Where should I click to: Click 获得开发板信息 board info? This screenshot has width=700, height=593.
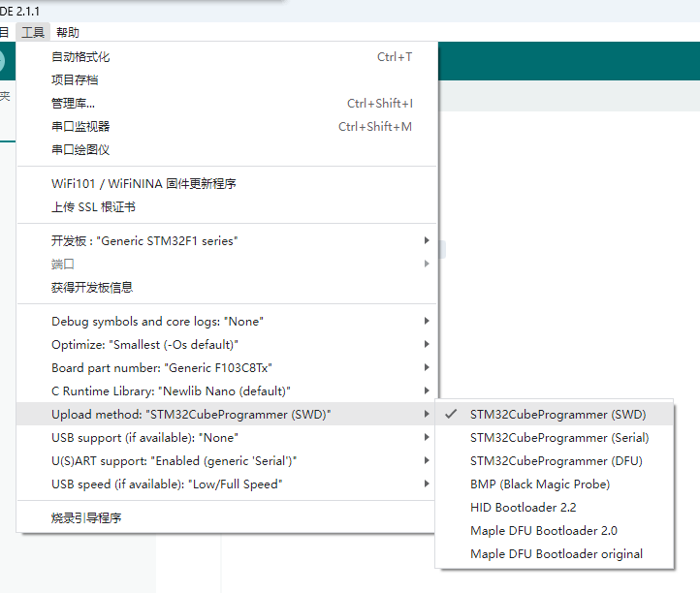(x=92, y=287)
